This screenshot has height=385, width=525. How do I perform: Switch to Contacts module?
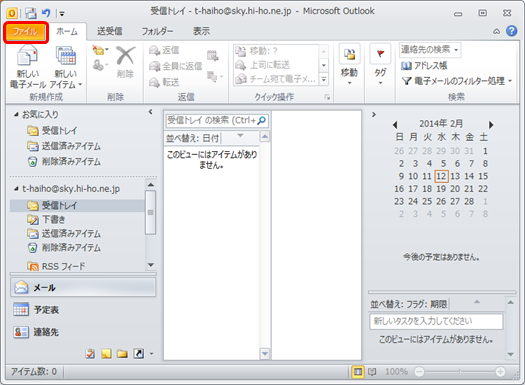83,332
